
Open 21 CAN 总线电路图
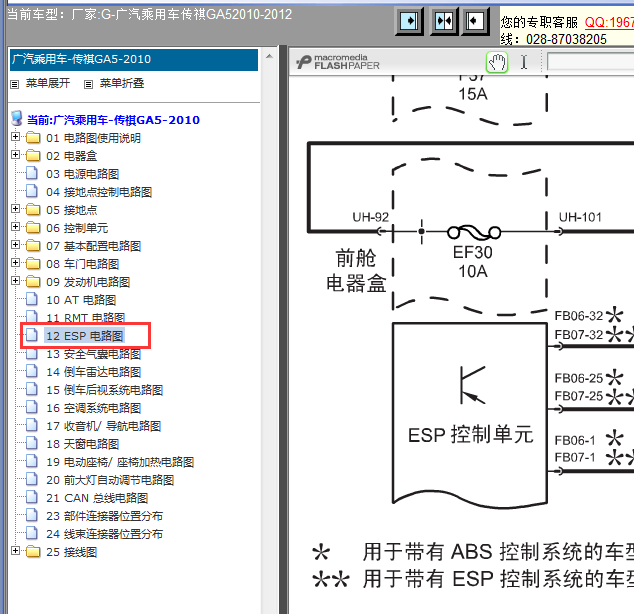97,498
